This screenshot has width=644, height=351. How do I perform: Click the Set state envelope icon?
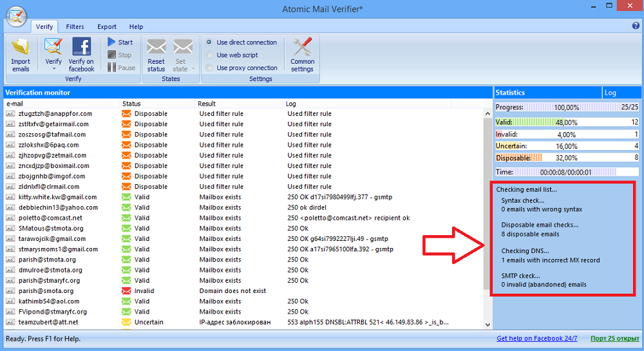[x=183, y=46]
